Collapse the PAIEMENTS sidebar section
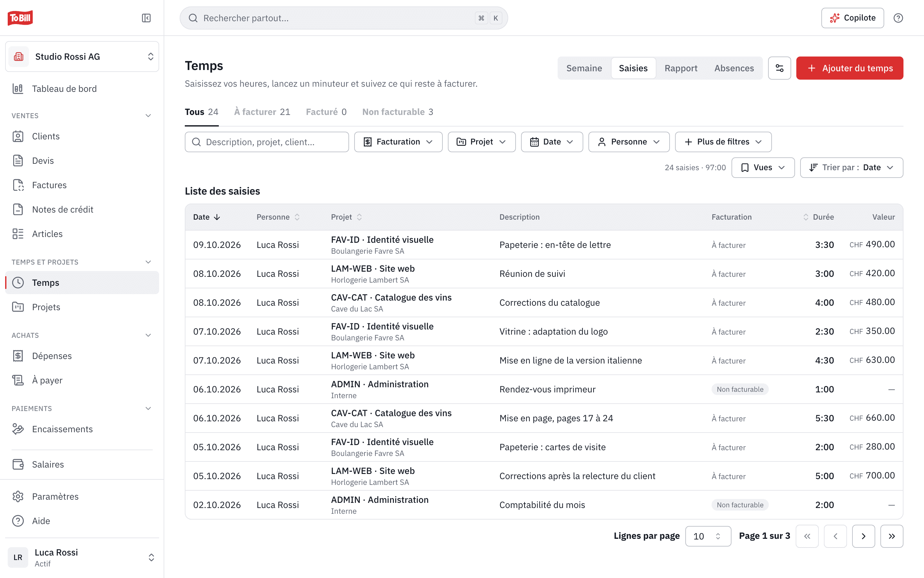Screen dimensions: 924x578 149,408
